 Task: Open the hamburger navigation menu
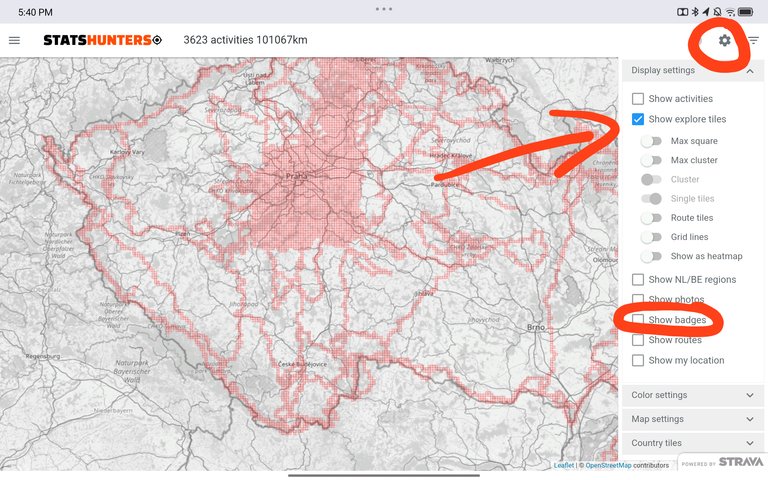[x=14, y=40]
